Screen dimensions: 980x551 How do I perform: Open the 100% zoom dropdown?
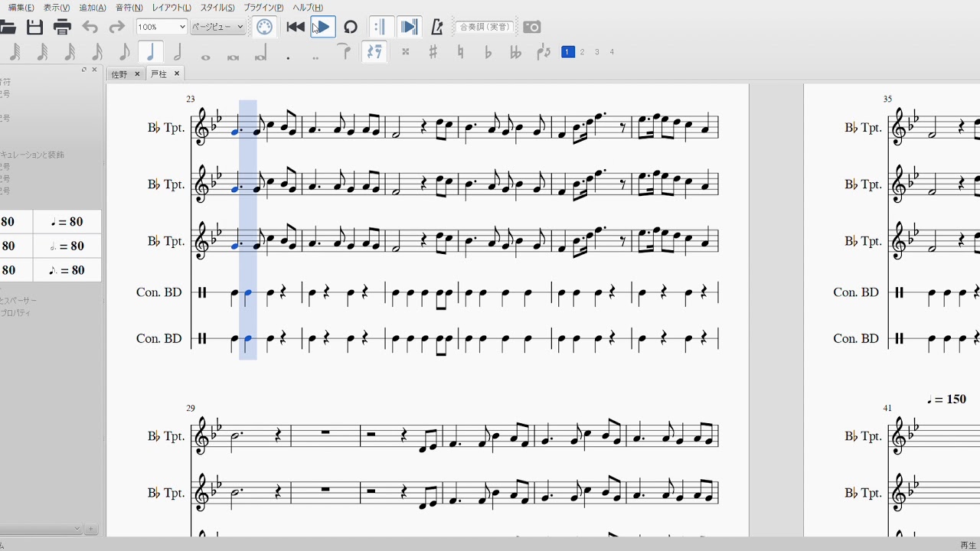point(162,27)
